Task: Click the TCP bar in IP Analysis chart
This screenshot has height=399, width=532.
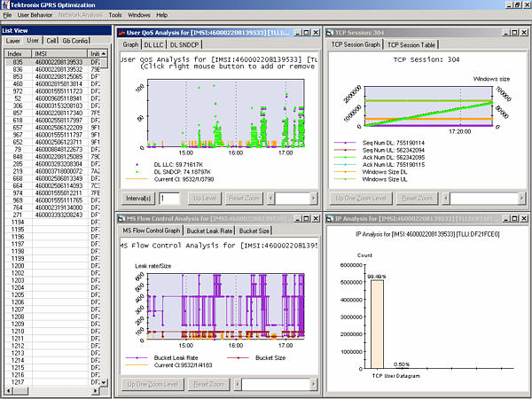Action: click(x=377, y=325)
